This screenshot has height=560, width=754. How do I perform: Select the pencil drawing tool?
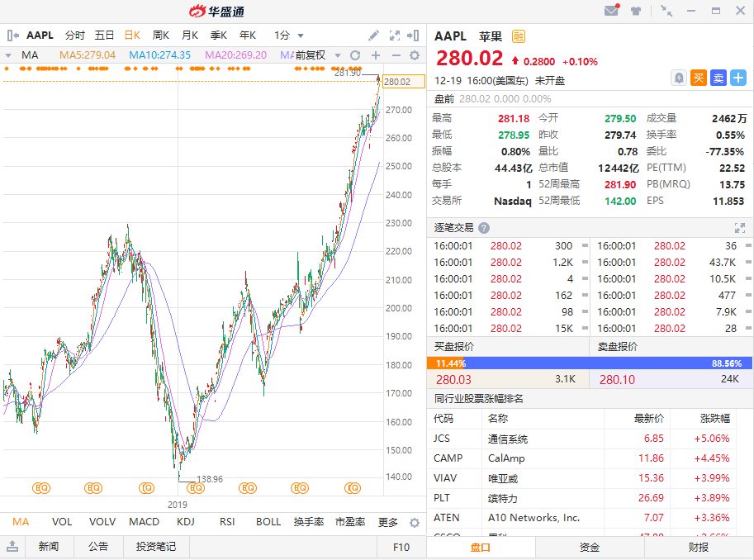click(373, 36)
